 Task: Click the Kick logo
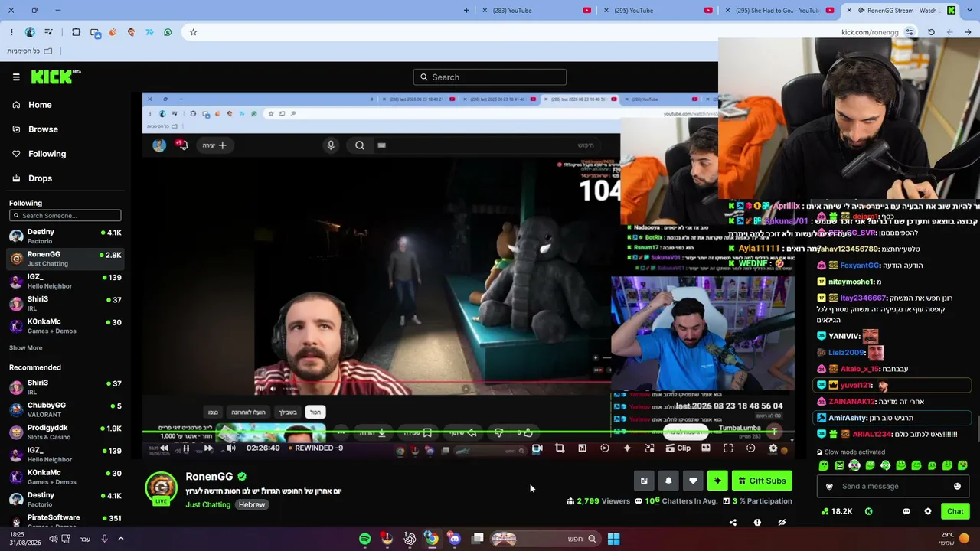click(56, 77)
